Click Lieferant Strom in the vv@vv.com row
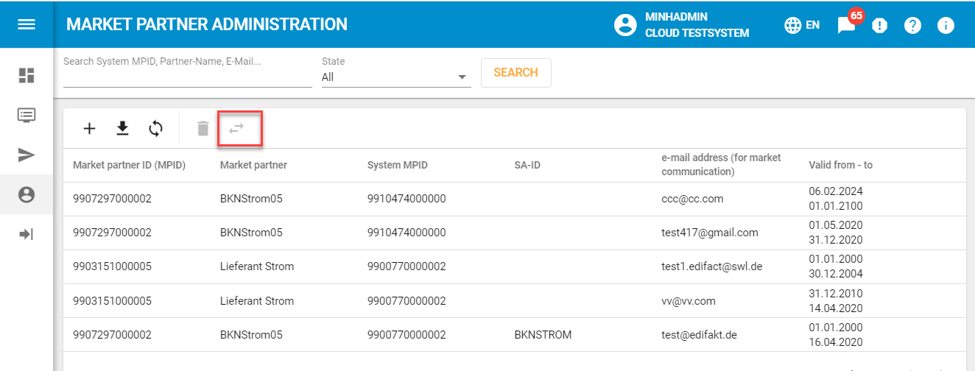 tap(257, 301)
